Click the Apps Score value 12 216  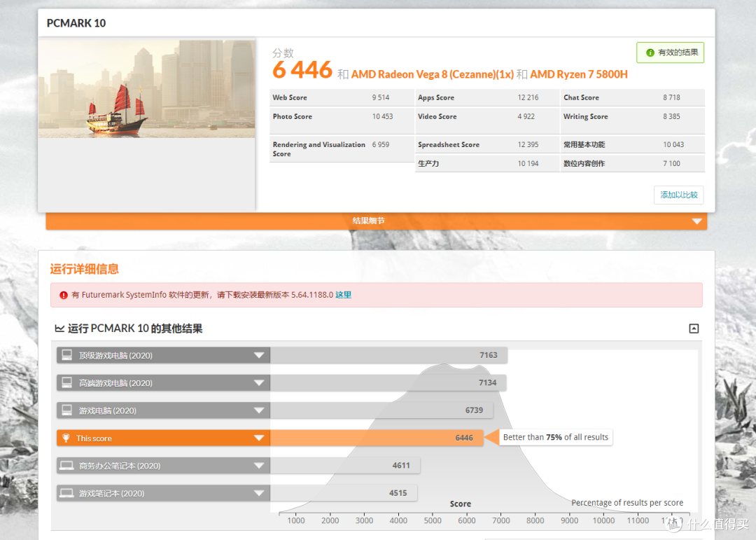tap(528, 97)
